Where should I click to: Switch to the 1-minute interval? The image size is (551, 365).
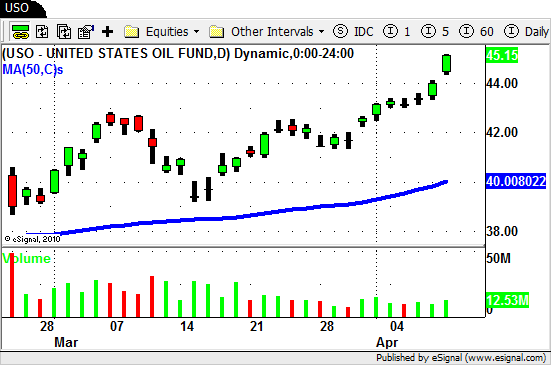click(397, 32)
